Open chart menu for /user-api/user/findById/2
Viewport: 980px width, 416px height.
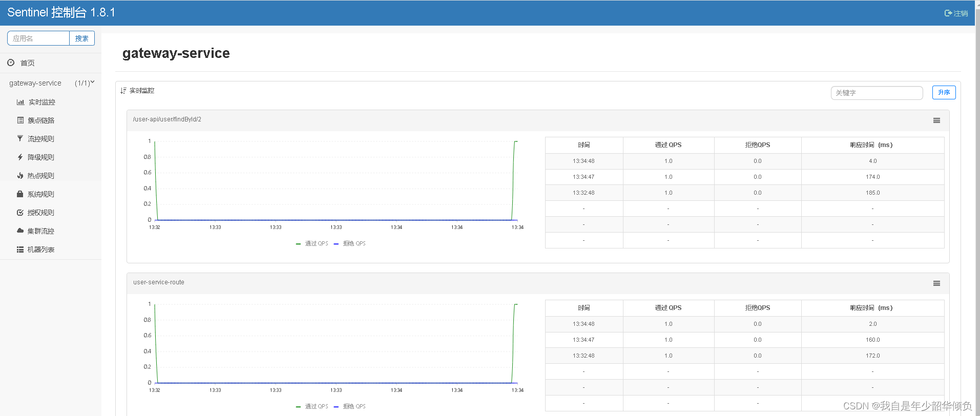936,120
